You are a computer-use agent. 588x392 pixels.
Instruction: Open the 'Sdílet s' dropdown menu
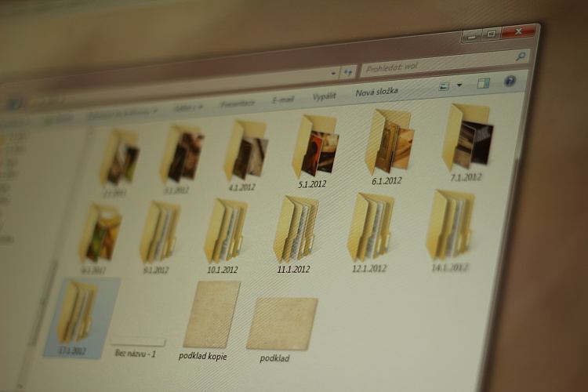point(188,107)
